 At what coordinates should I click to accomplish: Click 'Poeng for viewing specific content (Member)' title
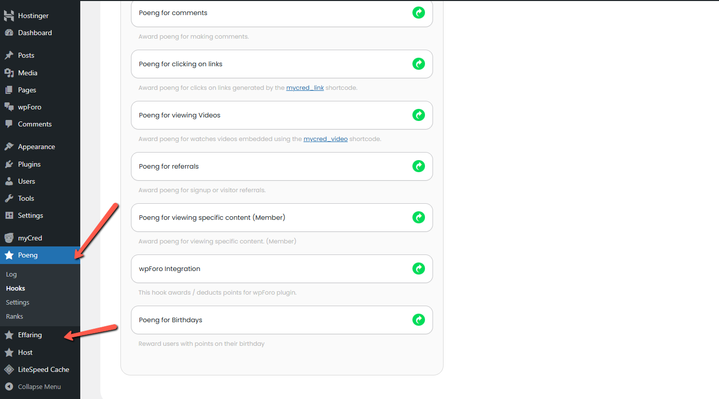tap(212, 217)
